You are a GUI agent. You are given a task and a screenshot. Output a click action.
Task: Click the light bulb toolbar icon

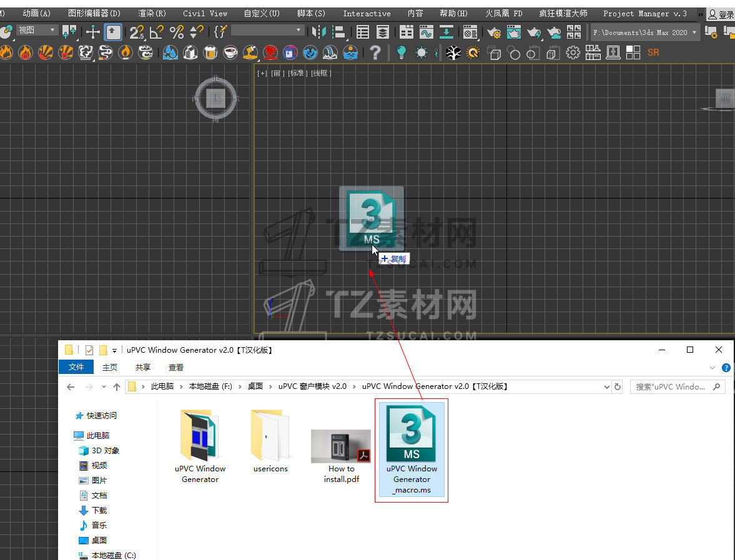coord(402,52)
